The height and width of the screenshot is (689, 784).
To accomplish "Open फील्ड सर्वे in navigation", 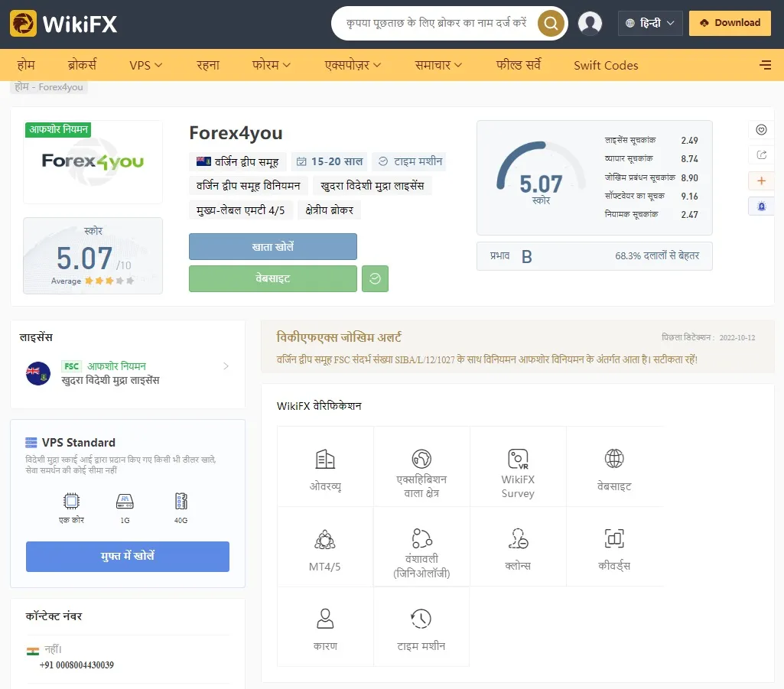I will click(x=518, y=65).
